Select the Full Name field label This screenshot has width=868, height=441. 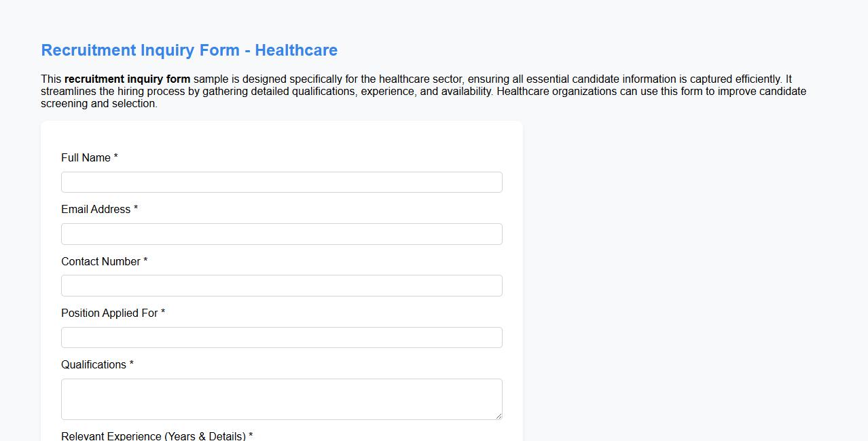[86, 157]
